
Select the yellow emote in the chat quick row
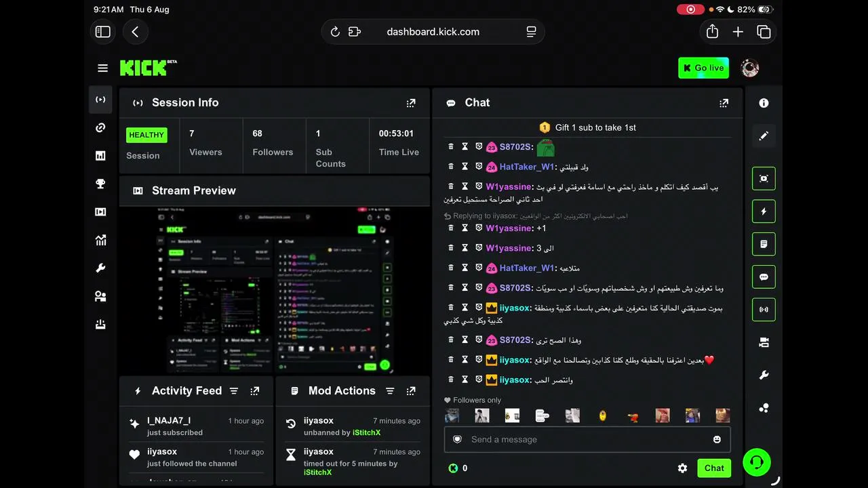602,415
